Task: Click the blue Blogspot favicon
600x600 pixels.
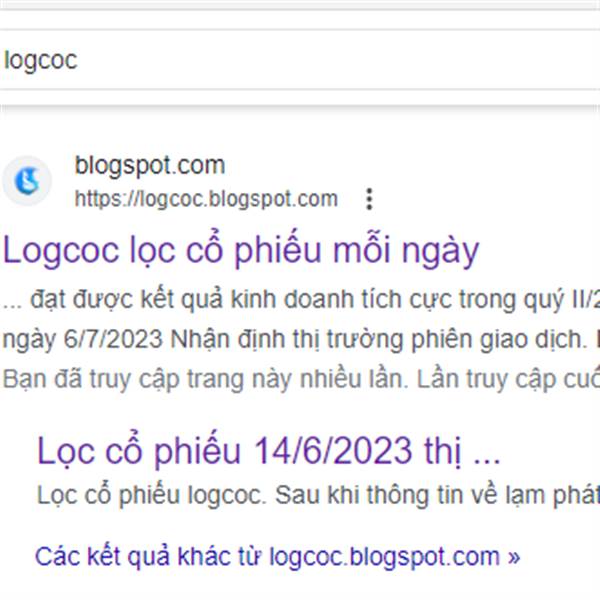Action: tap(27, 181)
